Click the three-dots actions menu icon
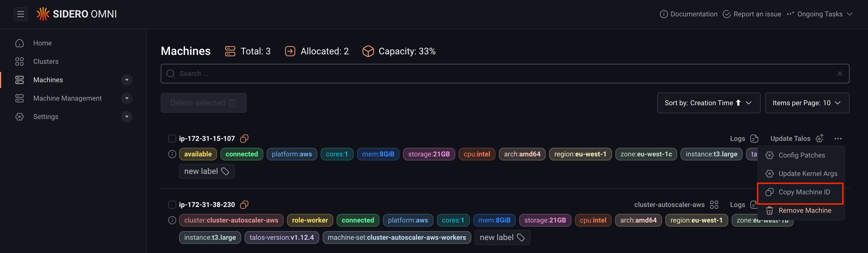 pos(838,139)
